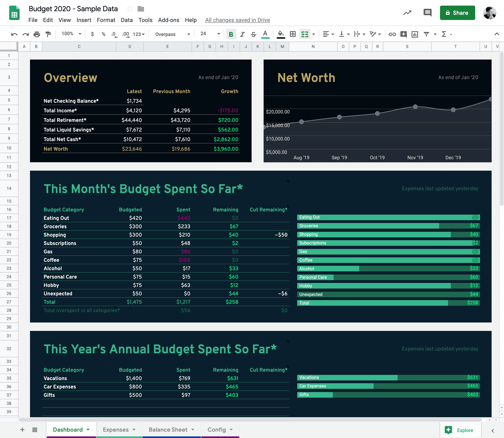Click the italic formatting icon
This screenshot has height=438, width=504.
[x=241, y=34]
